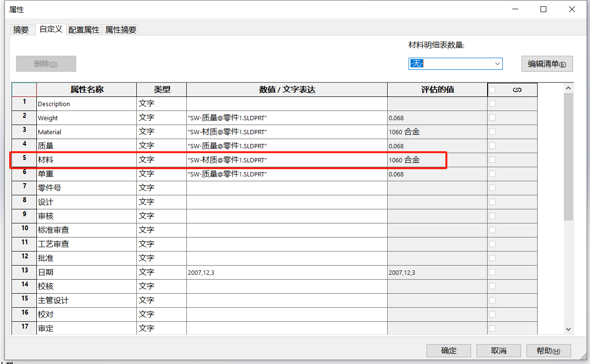The image size is (590, 364).
Task: Click the 编辑清单 button
Action: [547, 63]
